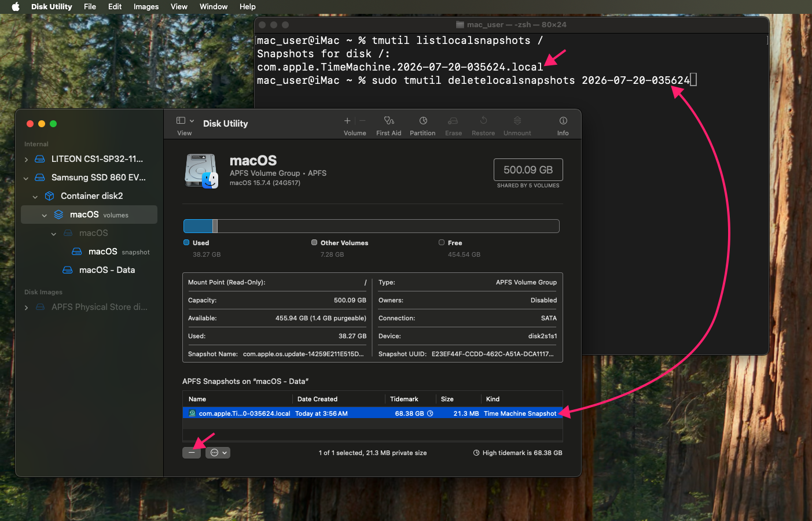Collapse Container disk2
The height and width of the screenshot is (521, 812).
35,197
